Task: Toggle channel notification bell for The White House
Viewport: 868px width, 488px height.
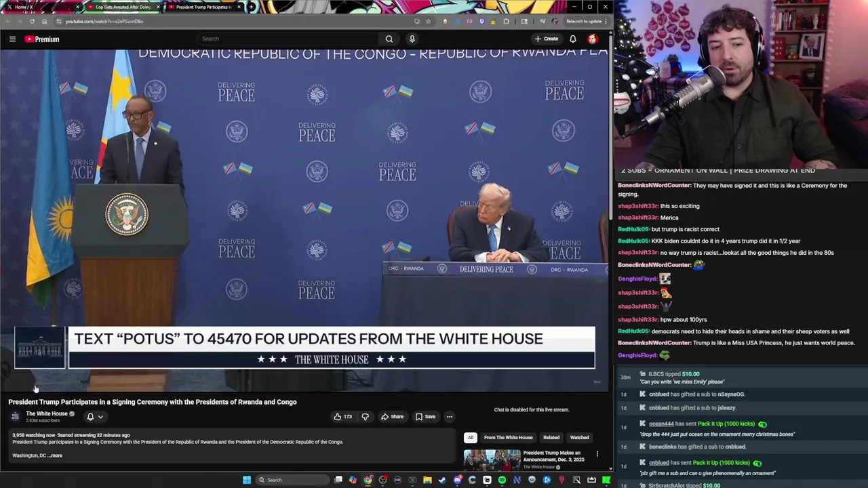Action: (x=90, y=417)
